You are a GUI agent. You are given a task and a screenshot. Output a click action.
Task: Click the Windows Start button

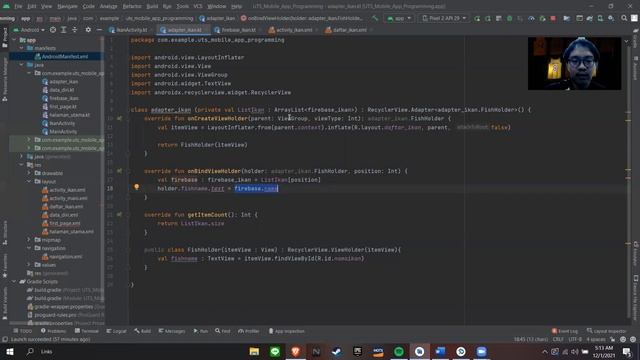pyautogui.click(x=10, y=351)
